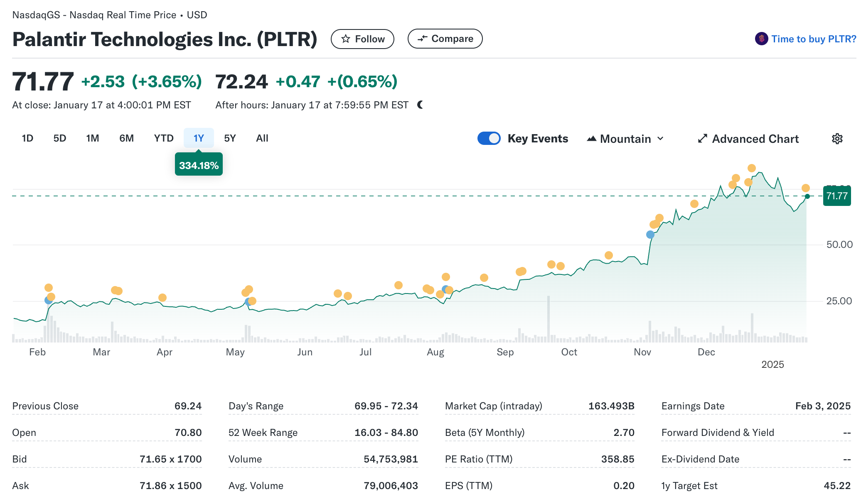The width and height of the screenshot is (866, 504).
Task: Click the after-hours moon icon
Action: pyautogui.click(x=420, y=105)
